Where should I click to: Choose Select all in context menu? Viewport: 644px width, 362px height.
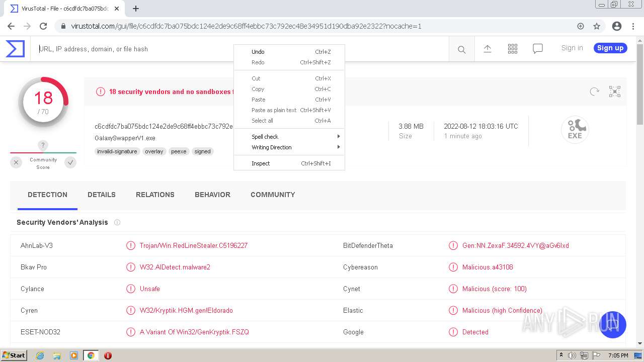289,121
